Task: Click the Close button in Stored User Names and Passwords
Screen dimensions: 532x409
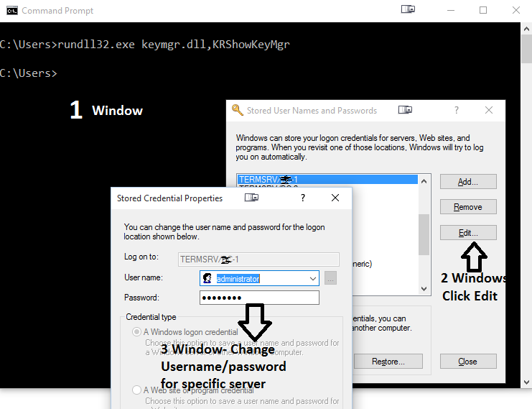Action: (x=468, y=362)
